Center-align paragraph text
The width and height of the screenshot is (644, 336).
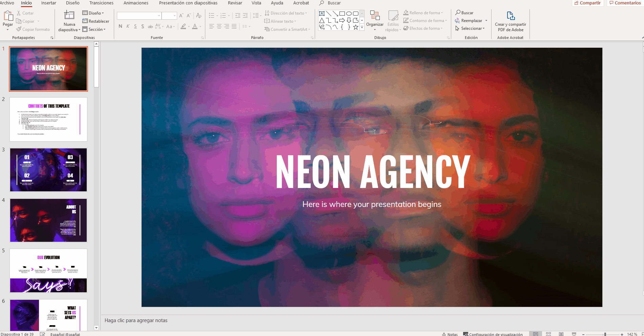click(219, 26)
